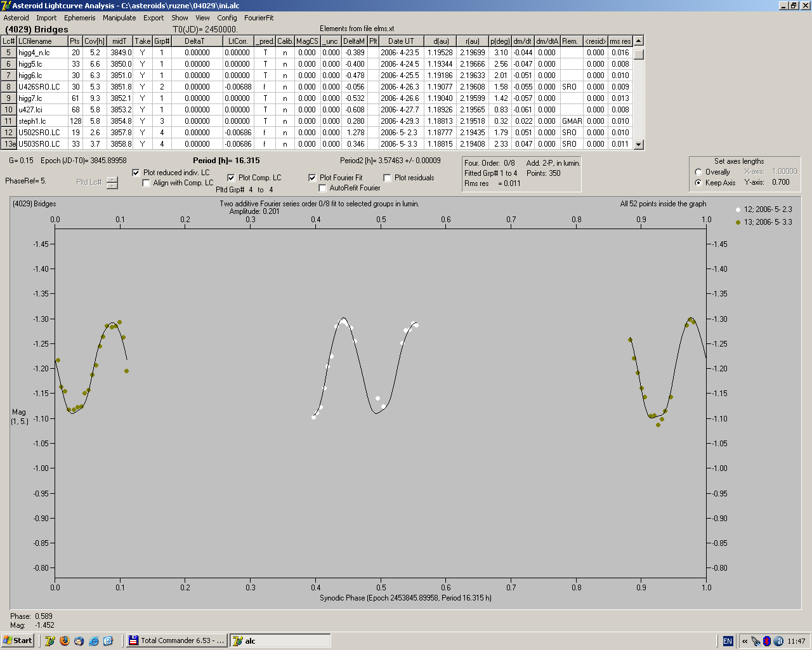Screen dimensions: 812x650
Task: Open the View menu
Action: 202,18
